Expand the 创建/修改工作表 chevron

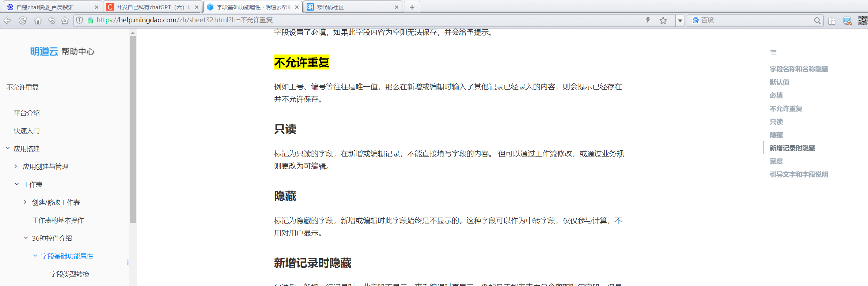click(x=25, y=202)
